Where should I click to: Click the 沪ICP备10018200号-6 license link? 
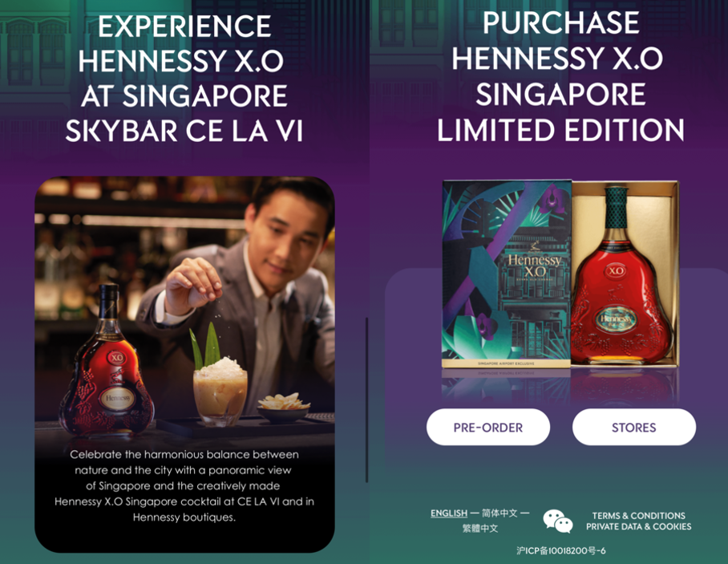point(561,550)
